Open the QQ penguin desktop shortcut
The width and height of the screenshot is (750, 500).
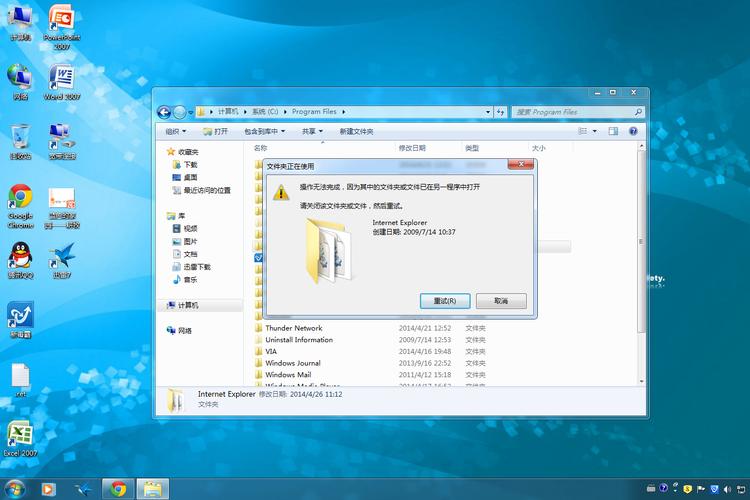(20, 255)
